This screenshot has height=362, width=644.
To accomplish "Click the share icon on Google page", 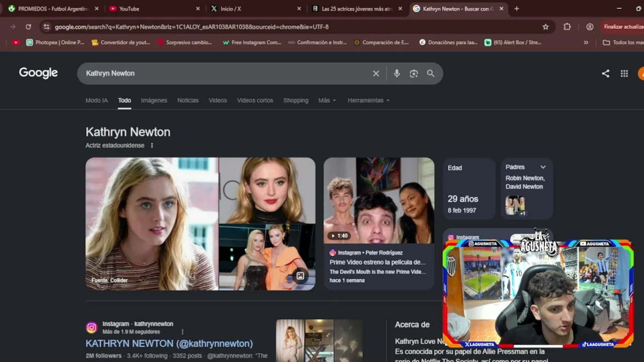I will click(x=606, y=73).
